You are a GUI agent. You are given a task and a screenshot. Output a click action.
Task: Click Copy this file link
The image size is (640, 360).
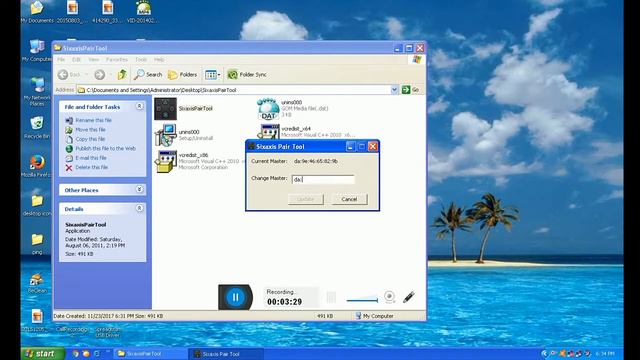[90, 139]
